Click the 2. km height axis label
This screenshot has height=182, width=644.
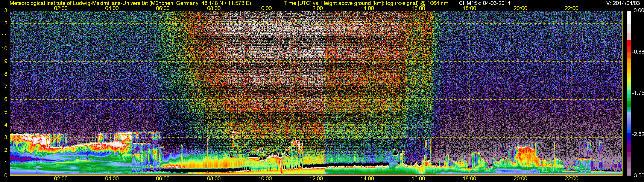6,150
